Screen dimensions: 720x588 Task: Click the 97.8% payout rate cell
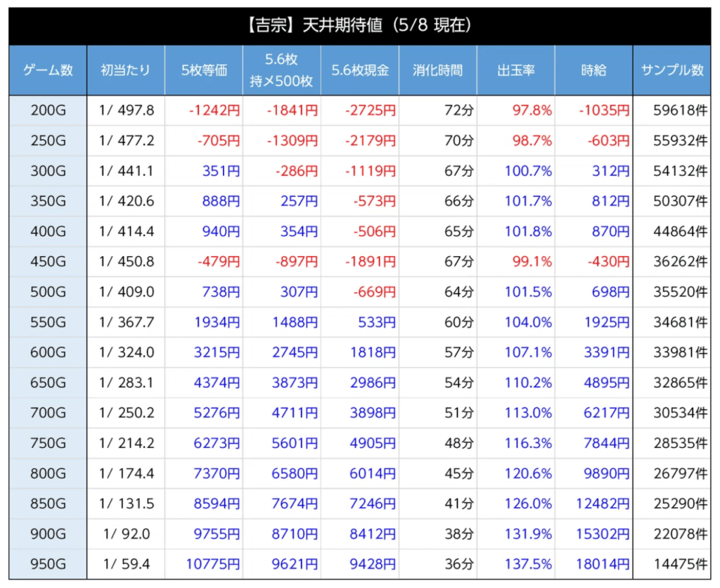(x=532, y=110)
